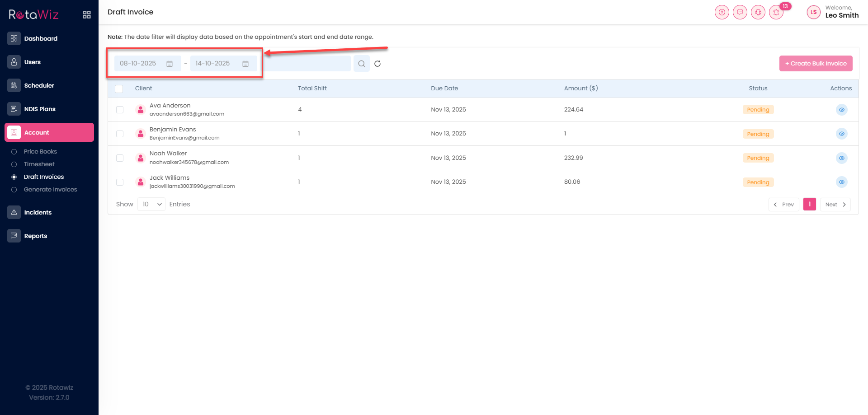View Ava Anderson's invoice eye icon
The width and height of the screenshot is (868, 415).
pos(841,110)
